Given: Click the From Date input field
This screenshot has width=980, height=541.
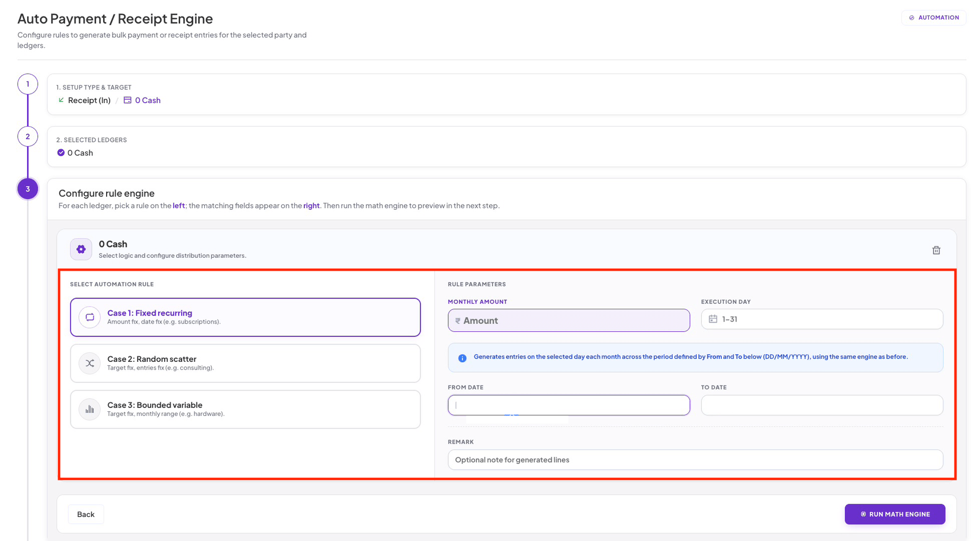Looking at the screenshot, I should point(569,405).
